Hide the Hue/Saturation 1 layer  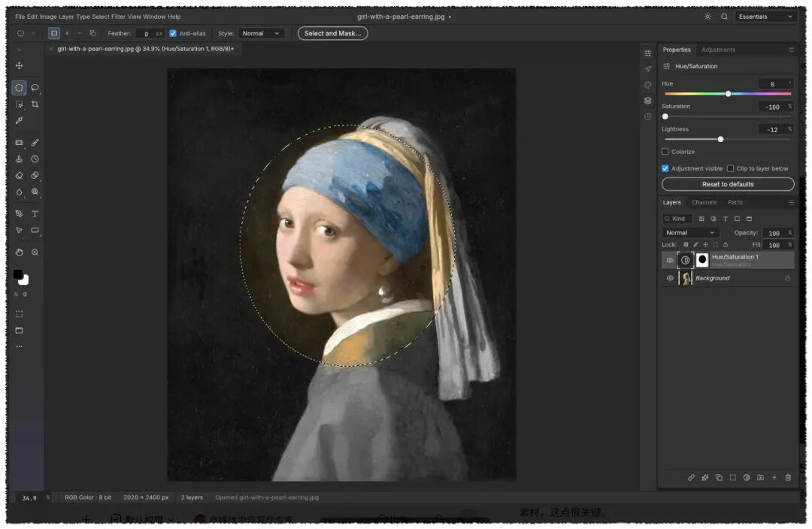[670, 260]
